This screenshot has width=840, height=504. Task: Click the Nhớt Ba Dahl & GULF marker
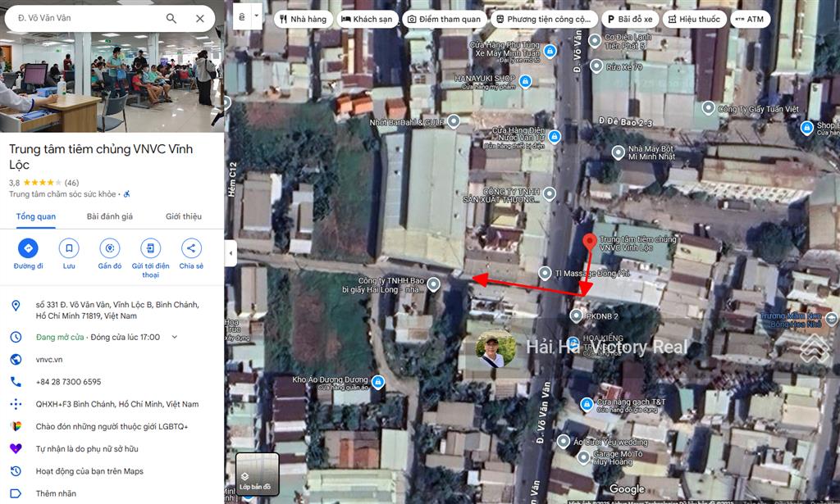pyautogui.click(x=454, y=121)
